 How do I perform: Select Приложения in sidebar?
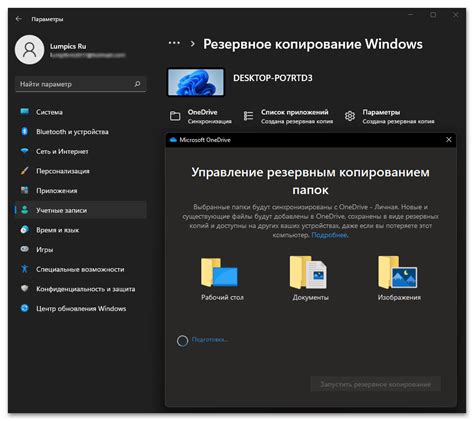coord(81,191)
